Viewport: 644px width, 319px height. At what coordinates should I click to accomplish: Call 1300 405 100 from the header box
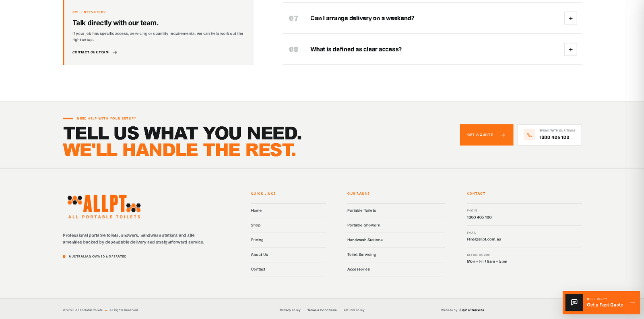coord(554,138)
